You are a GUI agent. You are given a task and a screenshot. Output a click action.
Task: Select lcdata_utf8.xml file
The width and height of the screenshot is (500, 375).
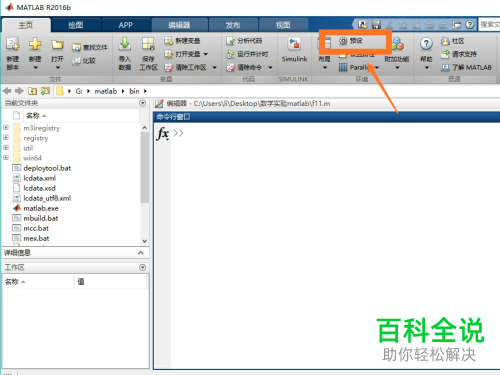tap(47, 198)
